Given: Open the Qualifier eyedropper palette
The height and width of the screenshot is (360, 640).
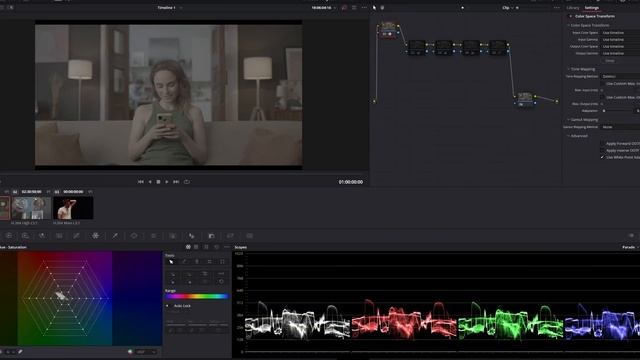Looking at the screenshot, I should [115, 236].
